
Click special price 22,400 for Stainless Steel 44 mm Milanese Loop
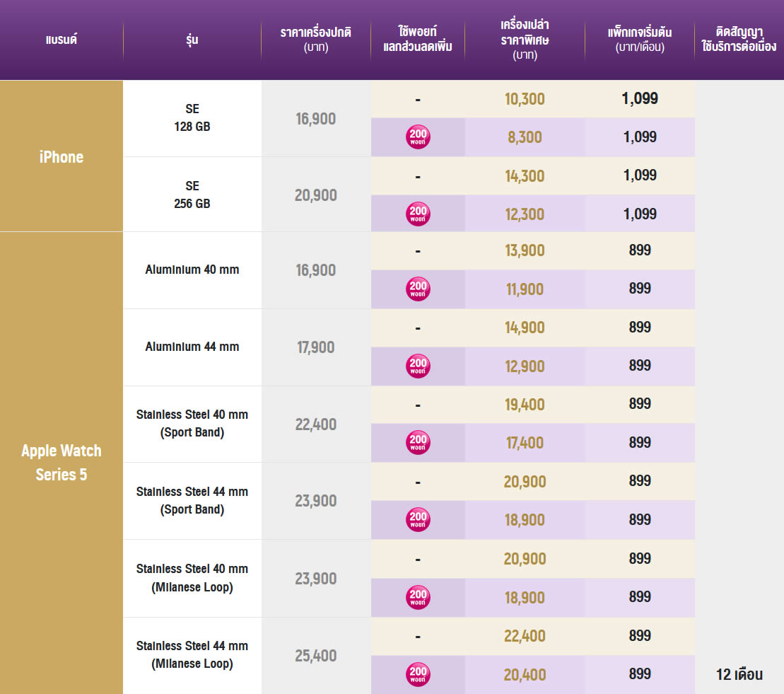coord(525,636)
